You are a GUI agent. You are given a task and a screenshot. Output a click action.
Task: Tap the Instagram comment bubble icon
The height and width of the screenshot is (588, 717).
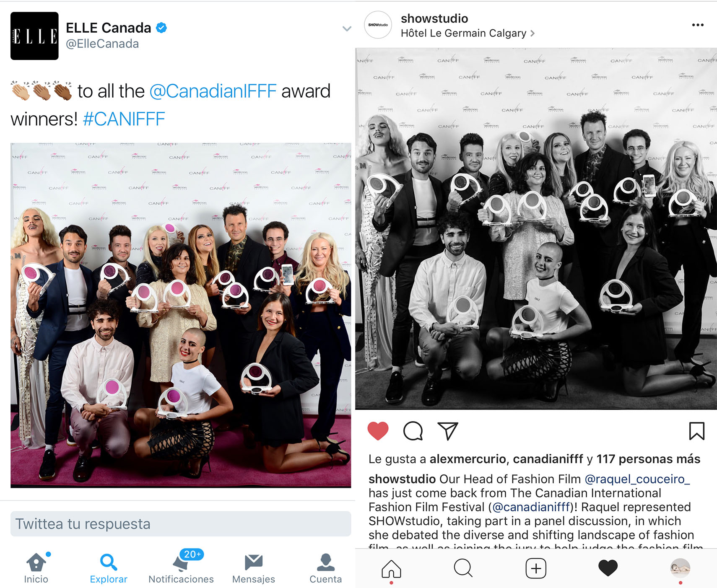point(413,431)
